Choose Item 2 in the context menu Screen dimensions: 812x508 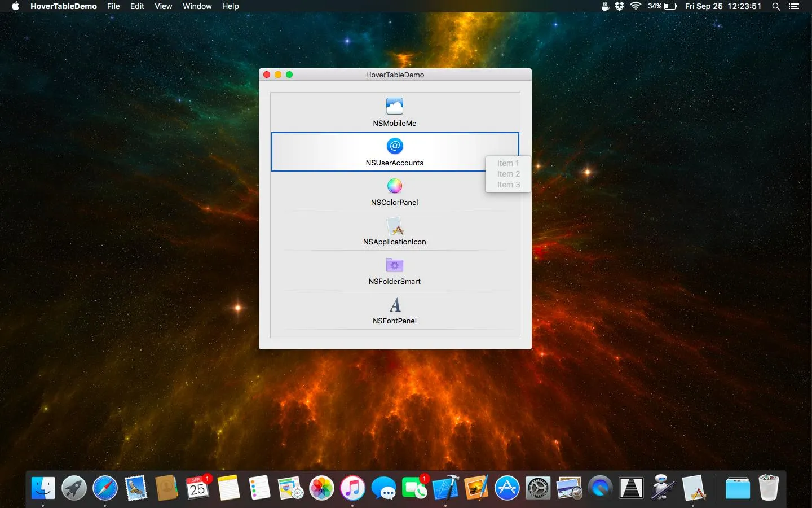click(x=508, y=174)
